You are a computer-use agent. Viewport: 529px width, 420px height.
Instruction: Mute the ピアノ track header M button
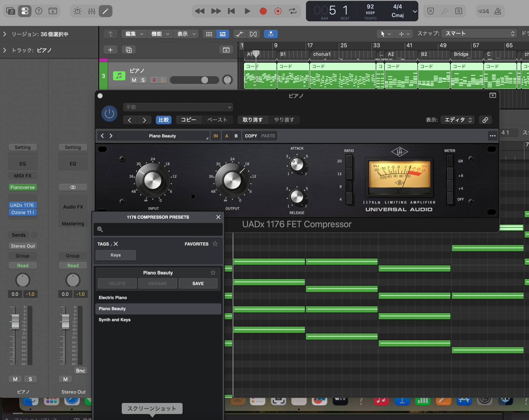[x=134, y=80]
